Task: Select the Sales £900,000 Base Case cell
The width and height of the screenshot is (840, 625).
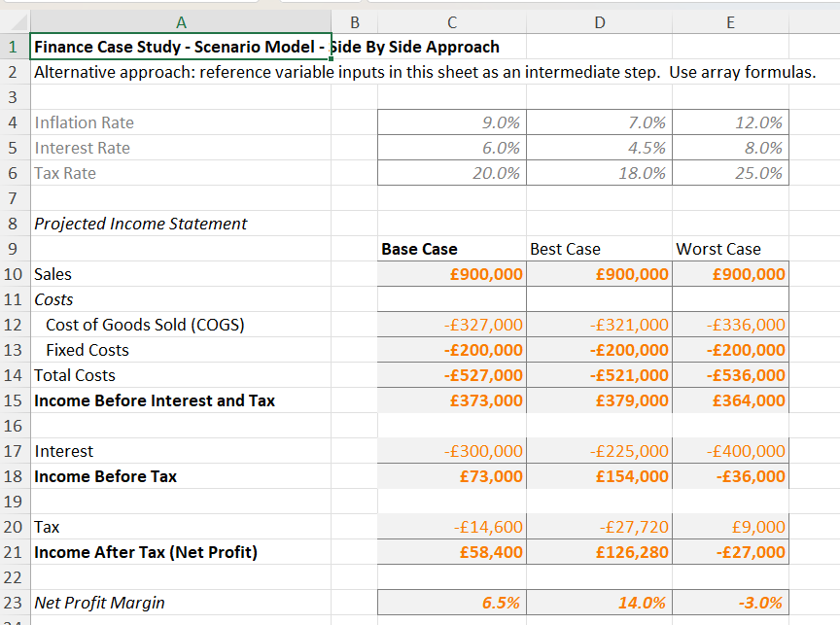Action: pyautogui.click(x=451, y=274)
